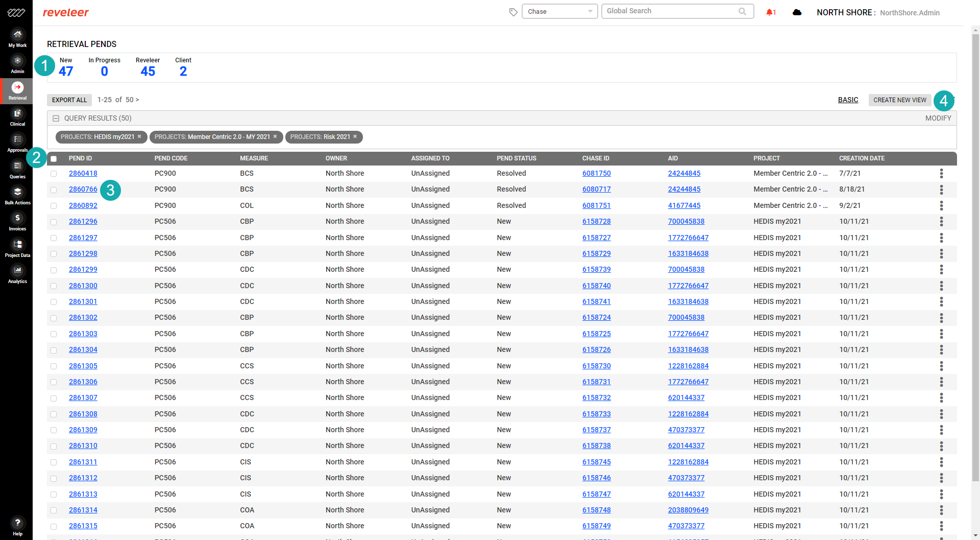Select the checkbox for pend 2860766
This screenshot has height=540, width=980.
(x=54, y=190)
